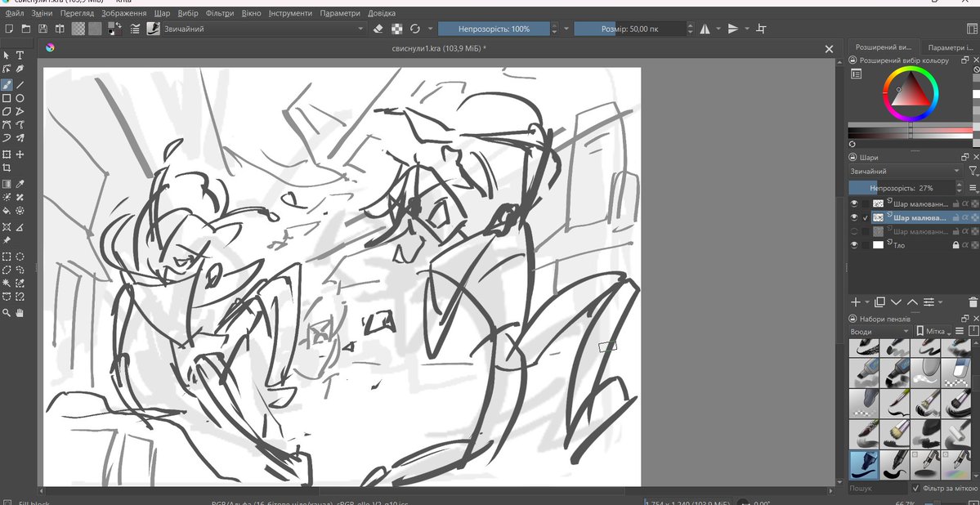This screenshot has height=505, width=980.
Task: Select the Gradient tool
Action: point(7,184)
